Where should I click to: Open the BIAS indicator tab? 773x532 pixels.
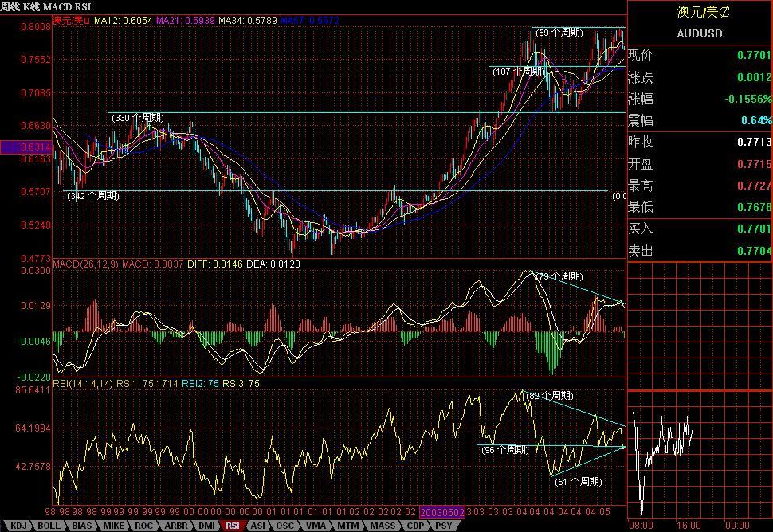pyautogui.click(x=81, y=526)
